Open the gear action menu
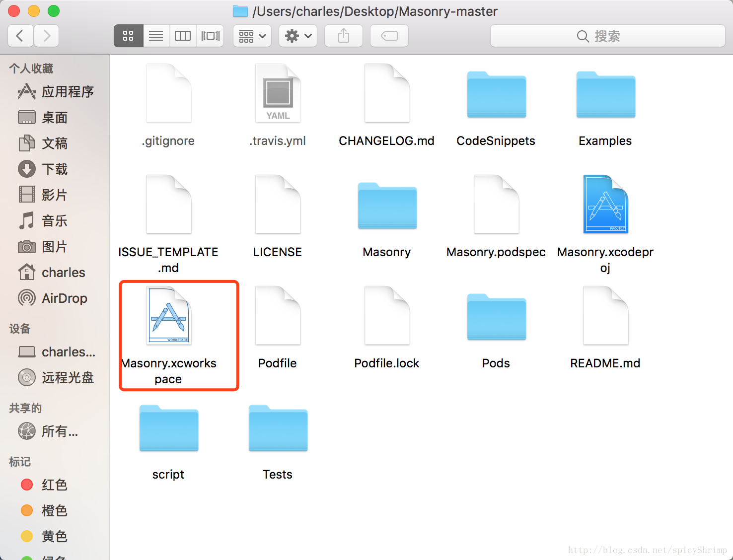 click(298, 36)
